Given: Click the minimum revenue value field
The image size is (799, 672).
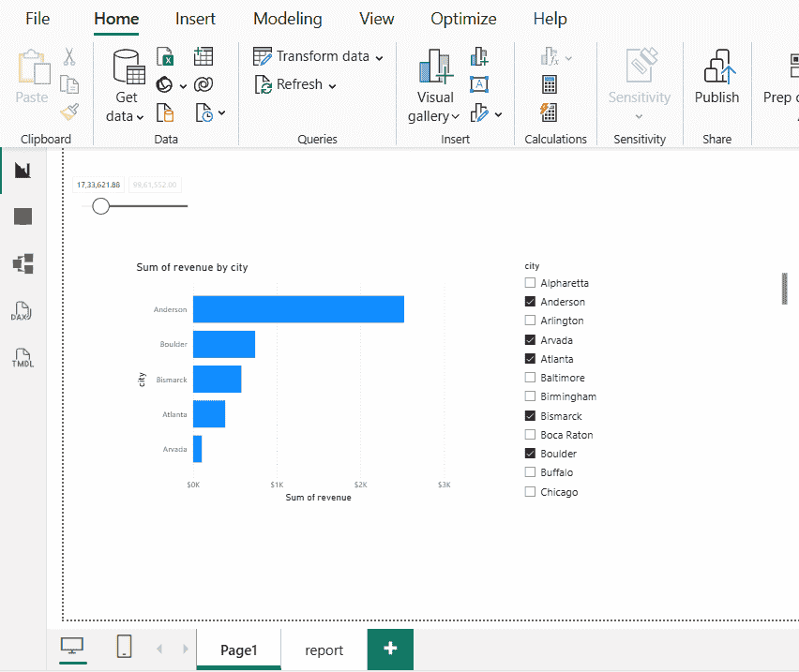Looking at the screenshot, I should pos(98,185).
